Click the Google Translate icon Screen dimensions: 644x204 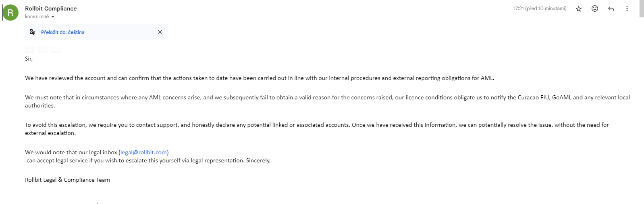click(x=33, y=32)
